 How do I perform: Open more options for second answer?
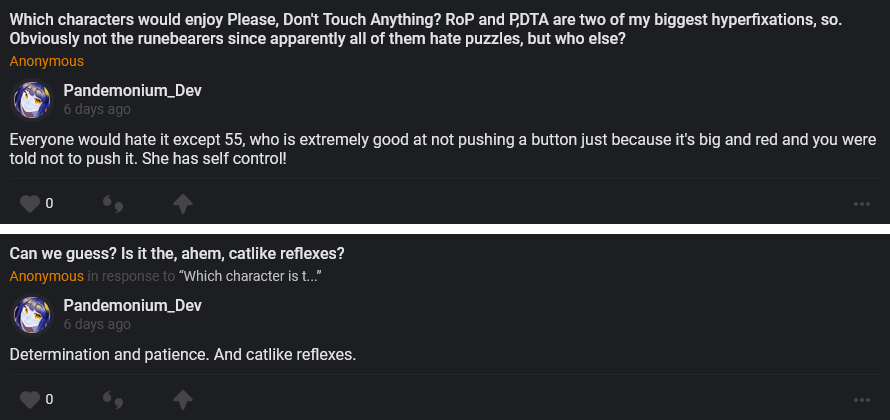click(862, 399)
